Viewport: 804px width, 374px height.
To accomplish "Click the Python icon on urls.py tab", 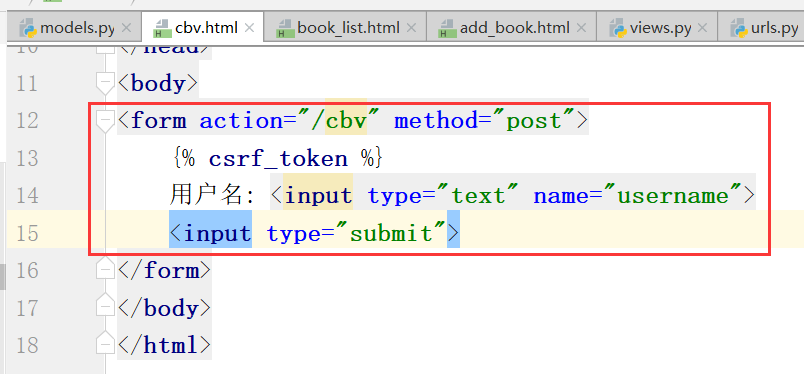I will click(739, 28).
